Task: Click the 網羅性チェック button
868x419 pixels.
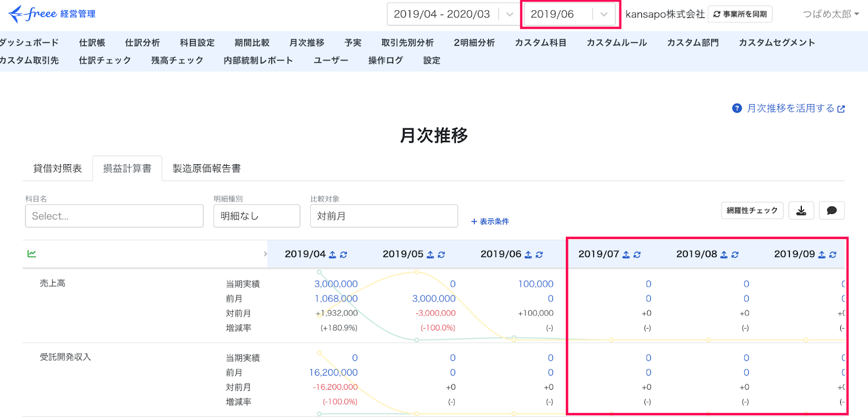Action: (x=752, y=210)
